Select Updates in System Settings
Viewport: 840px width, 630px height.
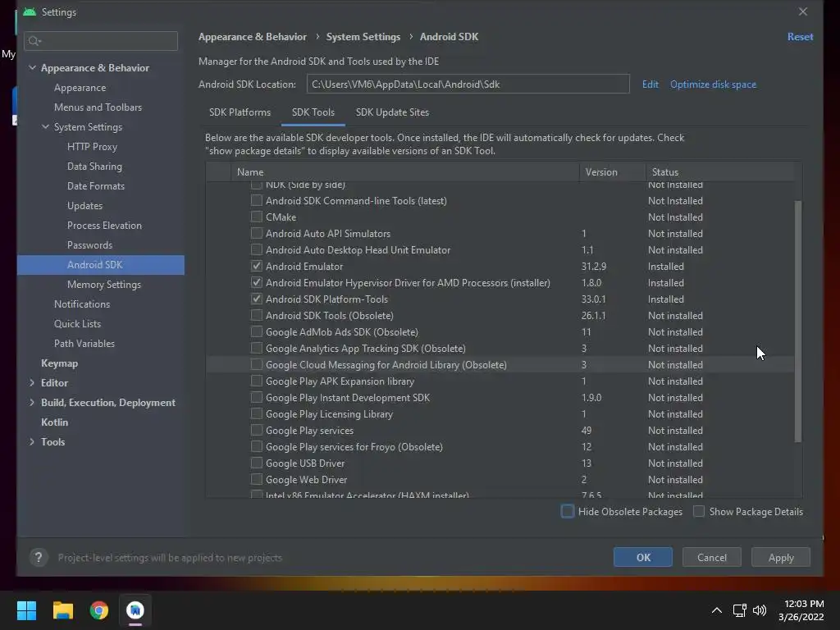[x=84, y=206]
